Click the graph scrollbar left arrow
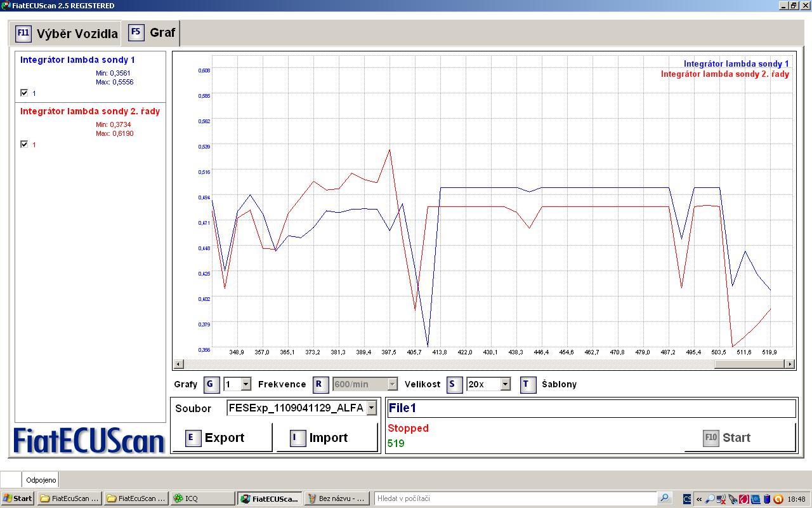812x508 pixels. coord(179,364)
